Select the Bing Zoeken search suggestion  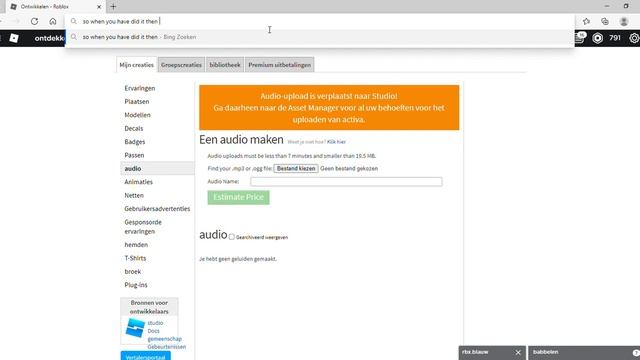320,37
